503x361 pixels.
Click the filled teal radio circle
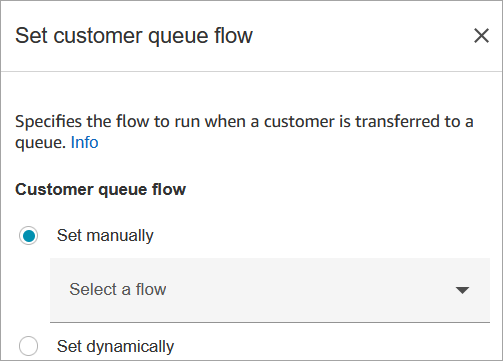coord(28,236)
